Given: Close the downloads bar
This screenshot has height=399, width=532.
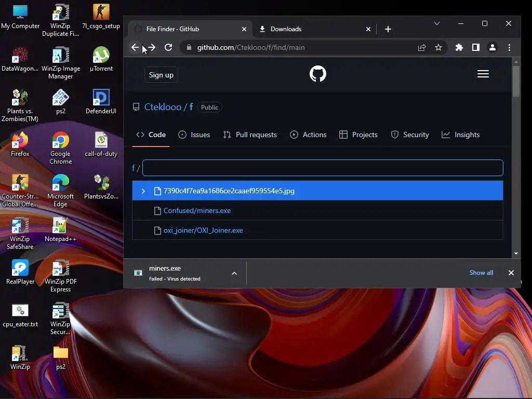Looking at the screenshot, I should point(511,273).
